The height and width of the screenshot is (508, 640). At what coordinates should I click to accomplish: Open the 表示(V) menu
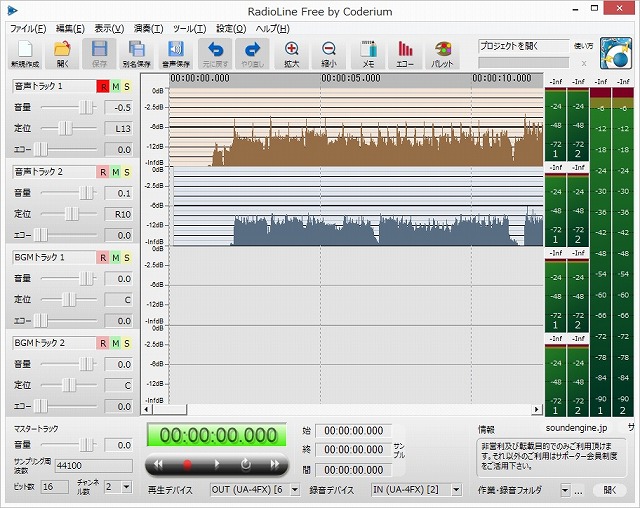[109, 29]
